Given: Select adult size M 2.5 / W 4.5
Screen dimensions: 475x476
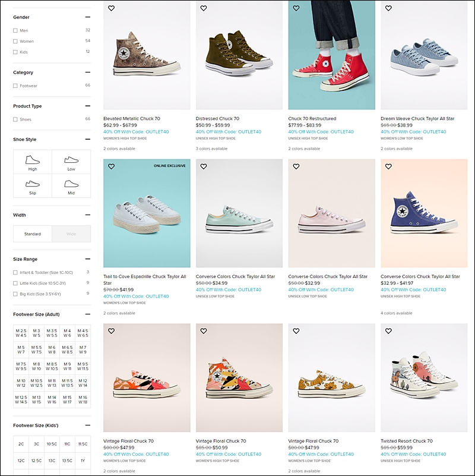Looking at the screenshot, I should [21, 333].
